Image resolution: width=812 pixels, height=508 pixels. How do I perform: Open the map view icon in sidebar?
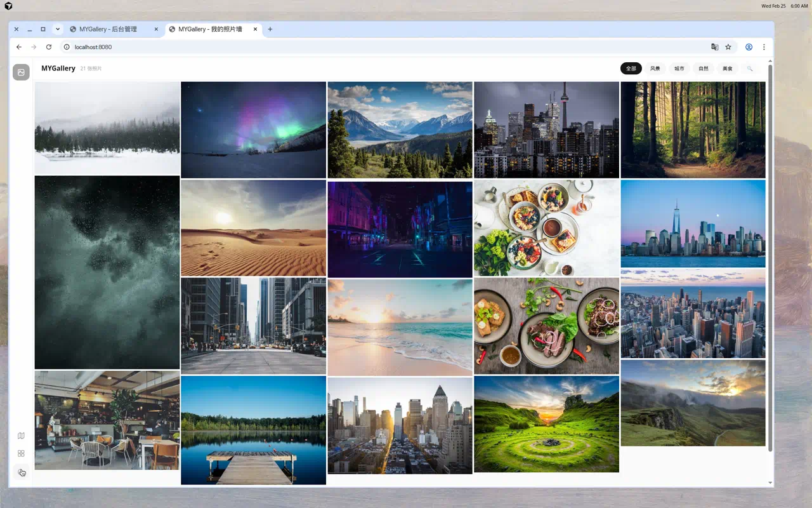click(x=21, y=436)
